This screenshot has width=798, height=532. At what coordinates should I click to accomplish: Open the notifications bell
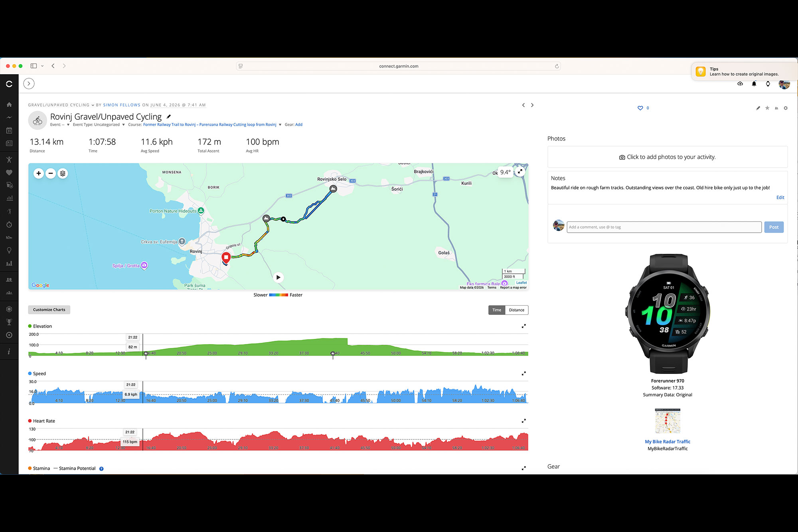pos(754,84)
